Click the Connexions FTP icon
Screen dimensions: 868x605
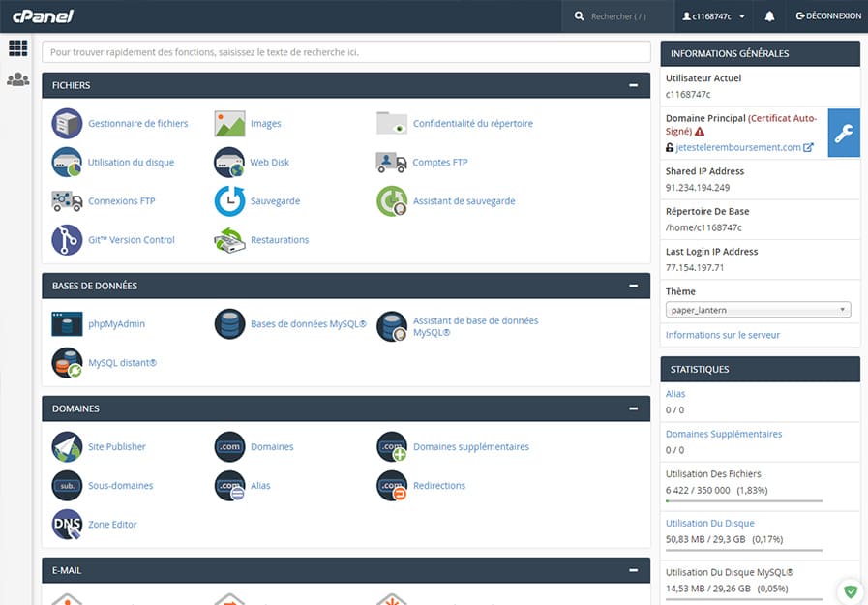tap(67, 201)
